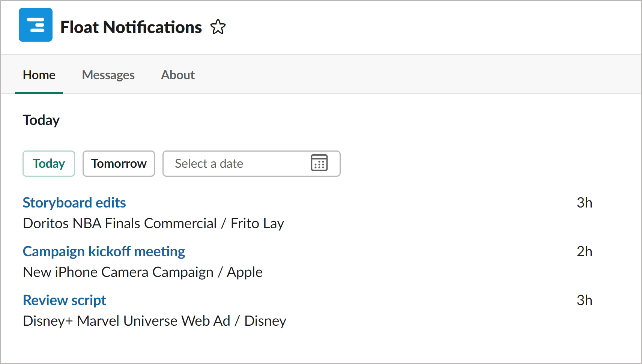The width and height of the screenshot is (642, 364).
Task: Open the Storyboard edits task
Action: click(x=74, y=203)
